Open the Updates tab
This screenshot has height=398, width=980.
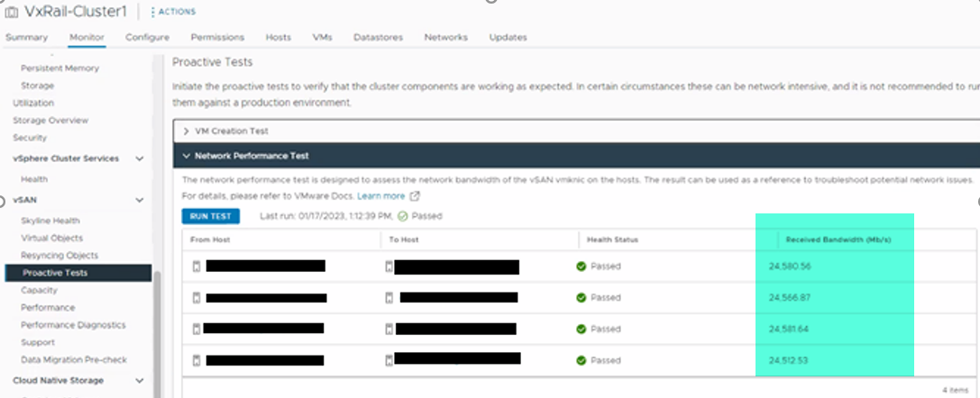pyautogui.click(x=508, y=38)
